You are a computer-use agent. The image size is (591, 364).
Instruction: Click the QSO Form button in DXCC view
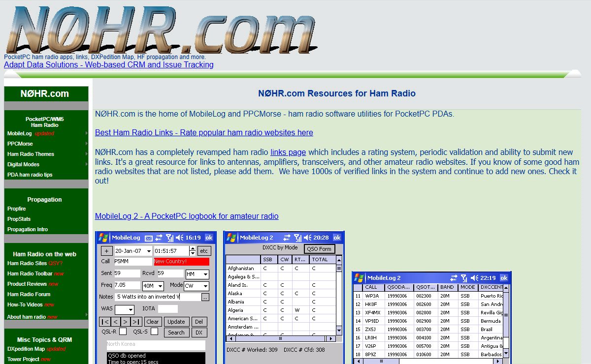click(x=319, y=249)
